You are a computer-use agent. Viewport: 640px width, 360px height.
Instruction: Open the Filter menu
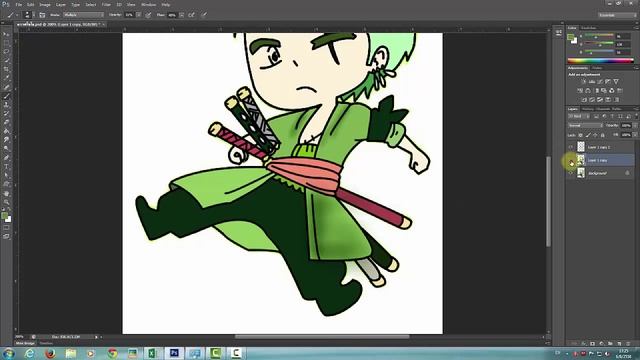106,4
